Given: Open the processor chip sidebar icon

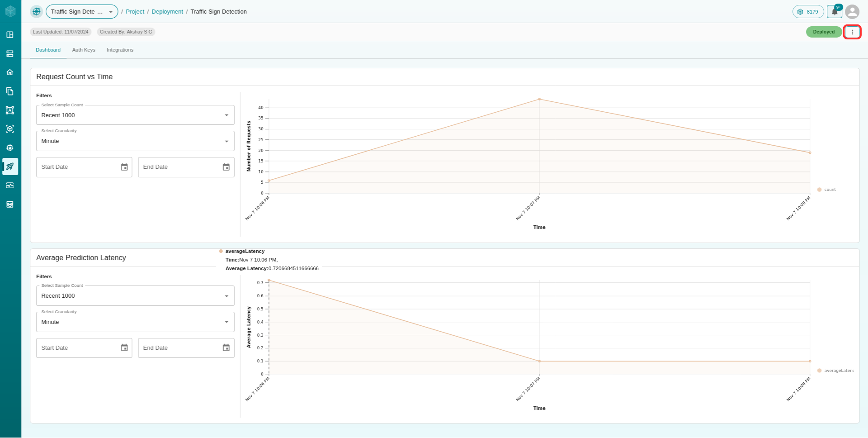Looking at the screenshot, I should 10,148.
